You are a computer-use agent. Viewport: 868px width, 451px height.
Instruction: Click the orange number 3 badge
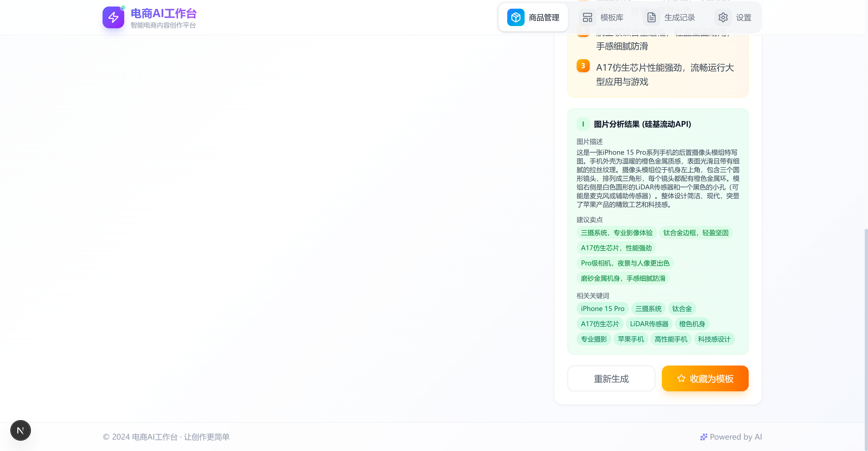tap(583, 66)
